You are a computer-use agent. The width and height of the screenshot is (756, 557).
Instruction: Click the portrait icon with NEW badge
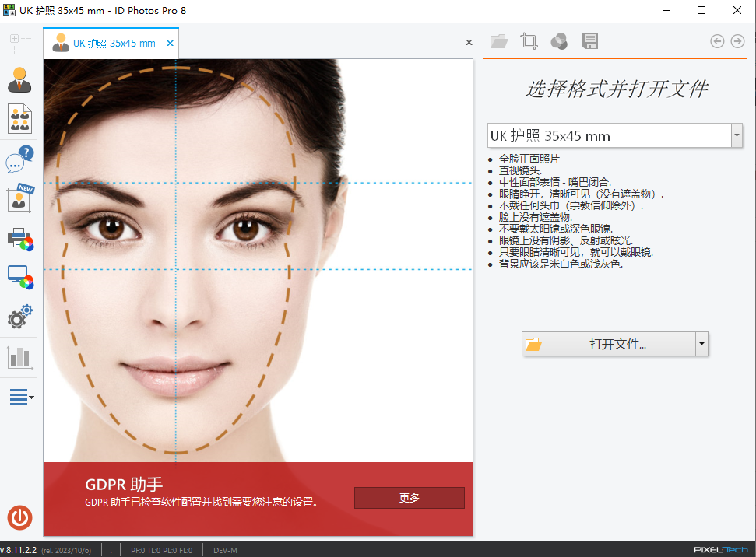(x=20, y=198)
